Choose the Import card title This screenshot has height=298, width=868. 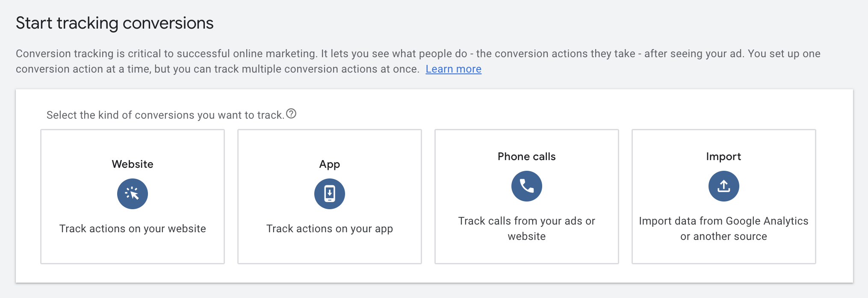(723, 157)
